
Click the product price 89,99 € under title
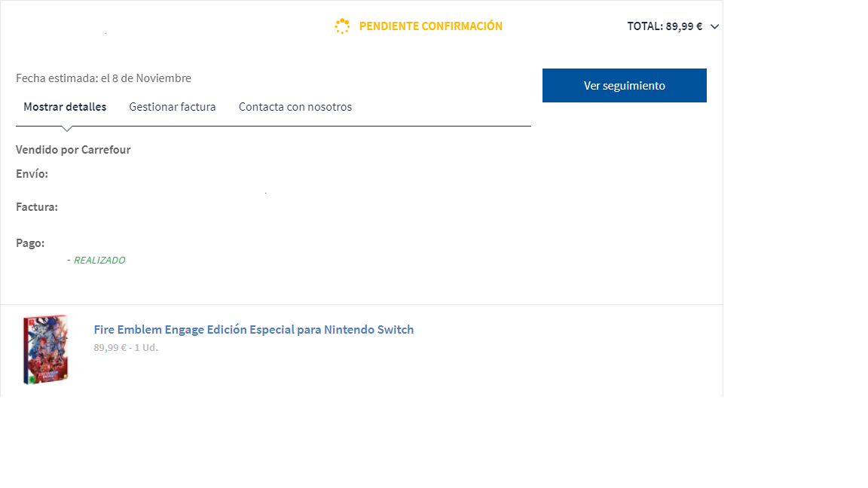click(110, 347)
